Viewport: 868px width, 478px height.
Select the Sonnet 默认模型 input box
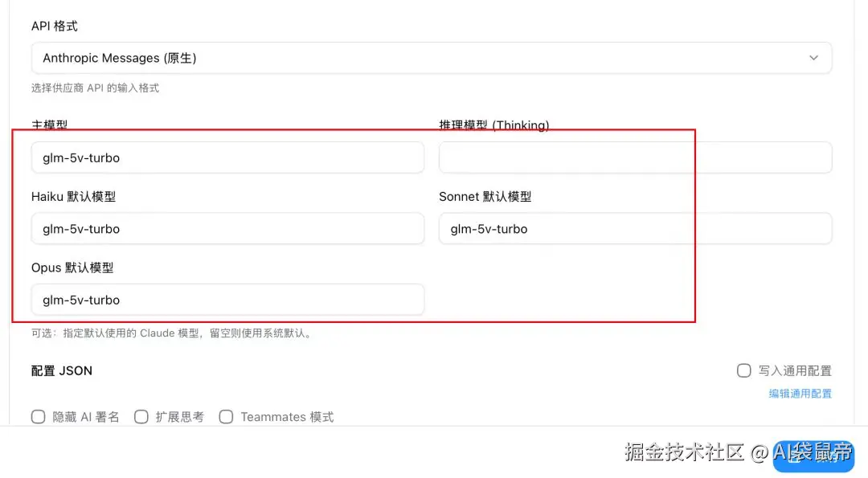click(635, 229)
